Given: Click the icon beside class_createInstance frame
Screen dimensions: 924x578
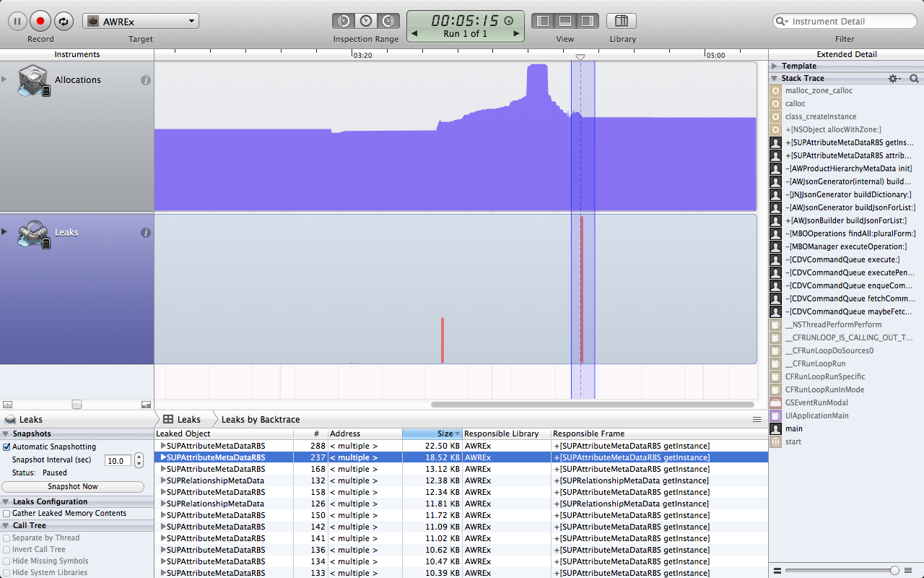Looking at the screenshot, I should pos(775,117).
